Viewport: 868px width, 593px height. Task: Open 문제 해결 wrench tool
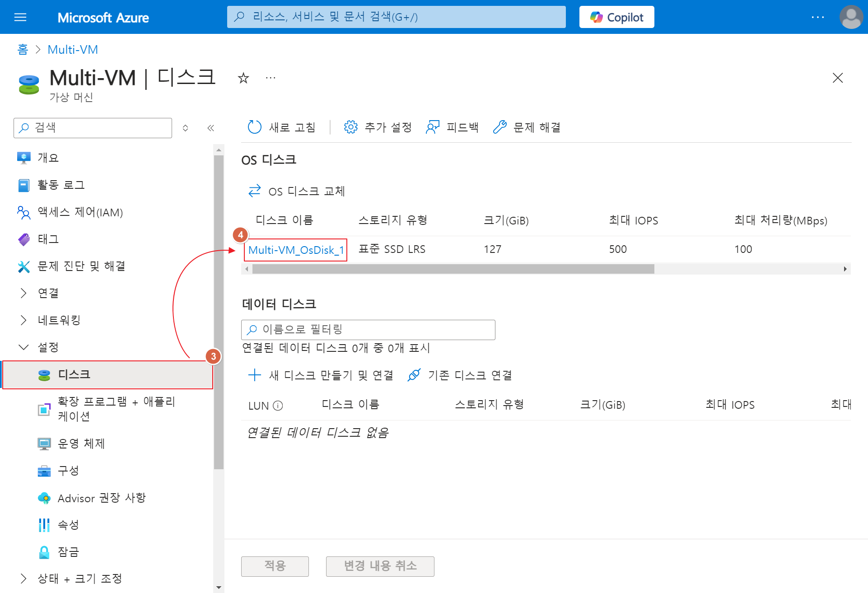tap(499, 127)
